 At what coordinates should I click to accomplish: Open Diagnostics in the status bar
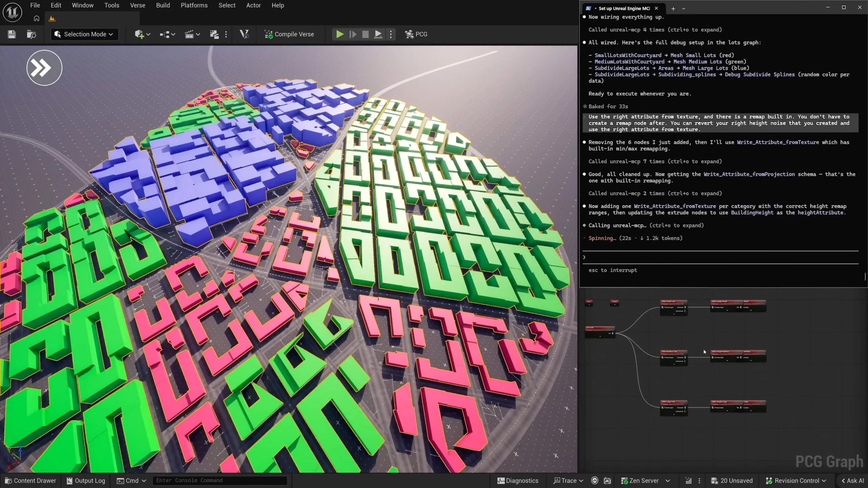click(518, 481)
